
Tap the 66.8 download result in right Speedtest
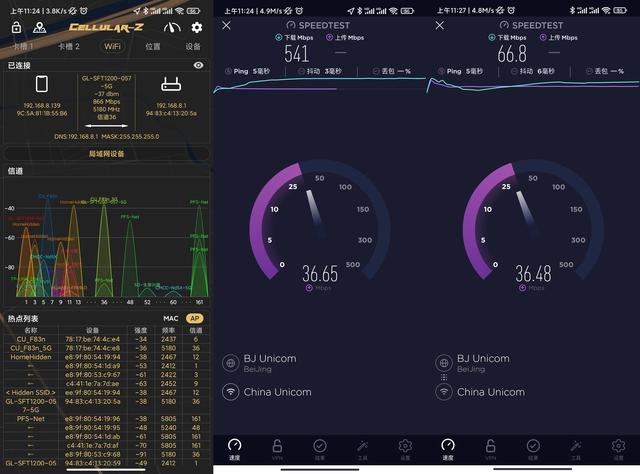point(512,53)
